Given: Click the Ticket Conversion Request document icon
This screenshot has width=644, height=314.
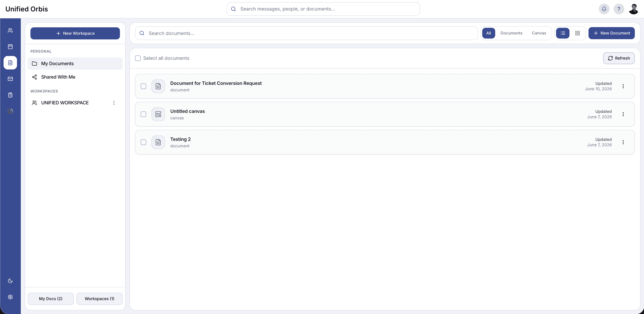Looking at the screenshot, I should pos(158,86).
